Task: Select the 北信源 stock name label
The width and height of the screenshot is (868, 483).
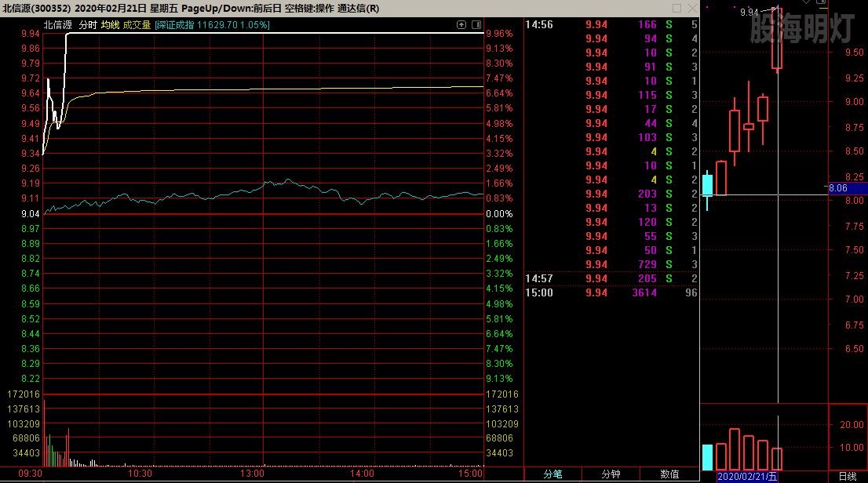Action: pyautogui.click(x=57, y=25)
